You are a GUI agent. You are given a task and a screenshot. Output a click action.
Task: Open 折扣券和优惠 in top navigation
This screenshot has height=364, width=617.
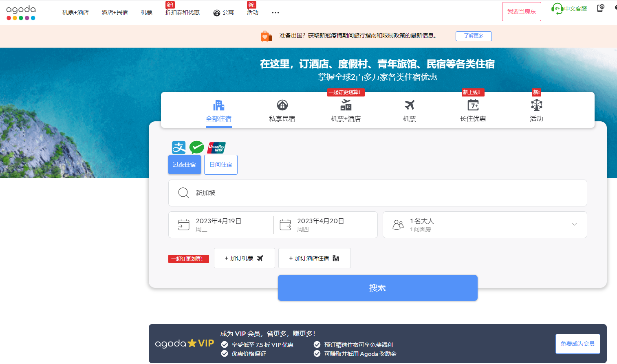(x=182, y=13)
